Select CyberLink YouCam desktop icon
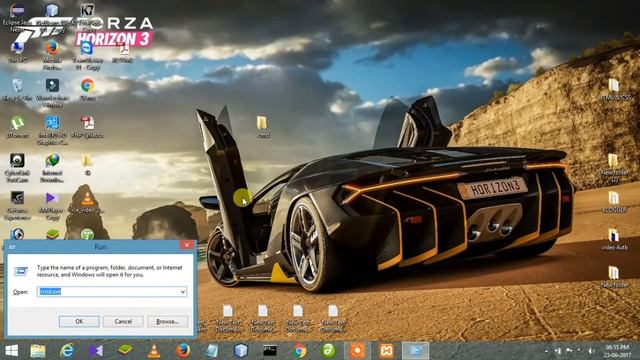This screenshot has height=360, width=640. 17,167
